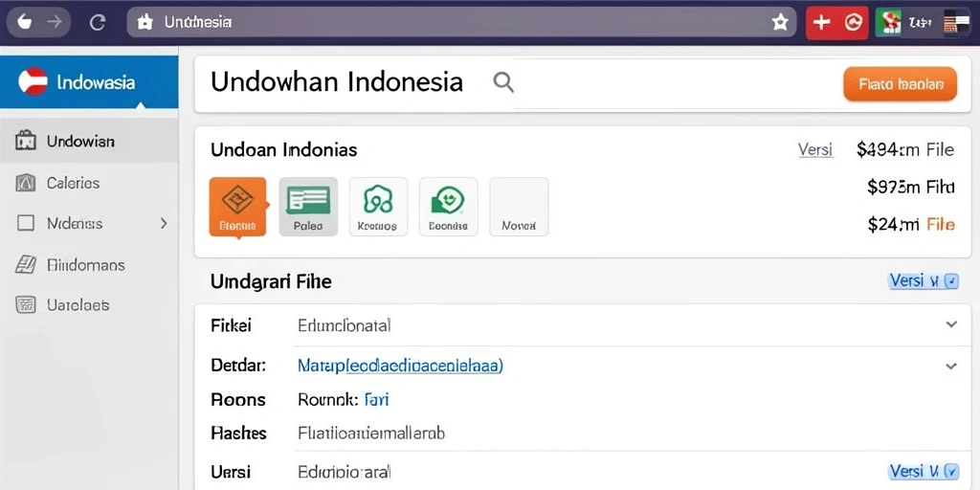This screenshot has height=490, width=980.
Task: Click the Indowasia flag logo
Action: (33, 81)
